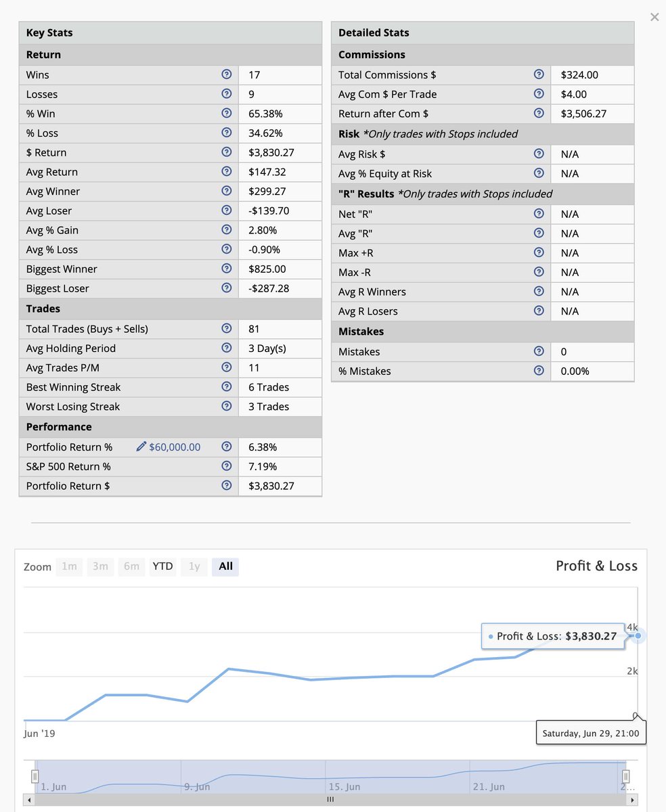Open help tooltip for Portfolio Return $
This screenshot has height=812, width=666.
[x=227, y=486]
